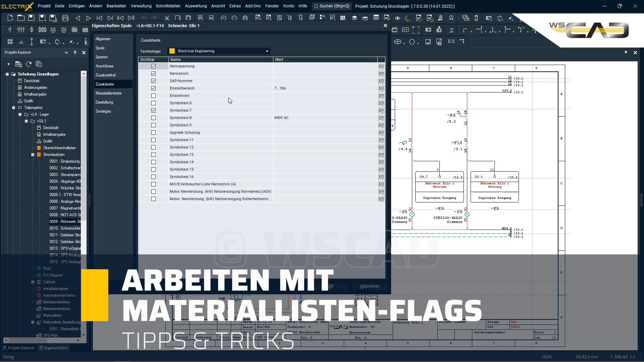Click the color swatch beside Electrical Engineering
Screen dimensions: 644x362
(172, 51)
